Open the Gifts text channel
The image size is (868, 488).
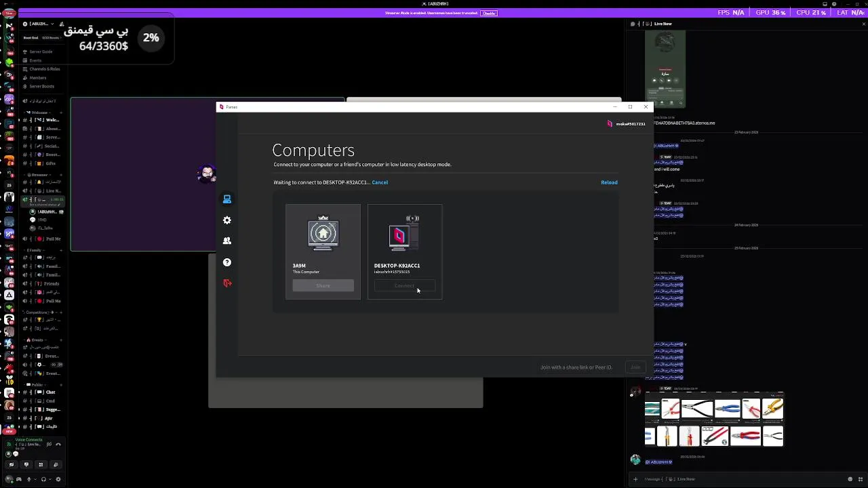click(44, 163)
